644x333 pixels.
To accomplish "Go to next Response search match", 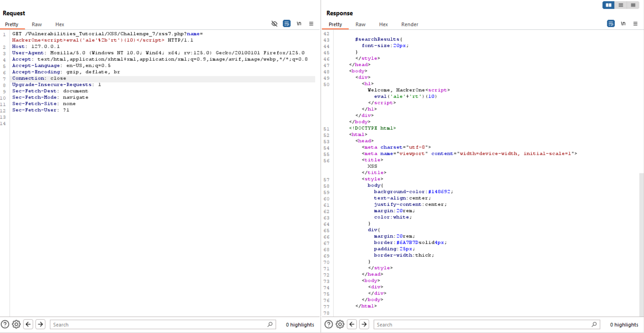I will pos(364,324).
